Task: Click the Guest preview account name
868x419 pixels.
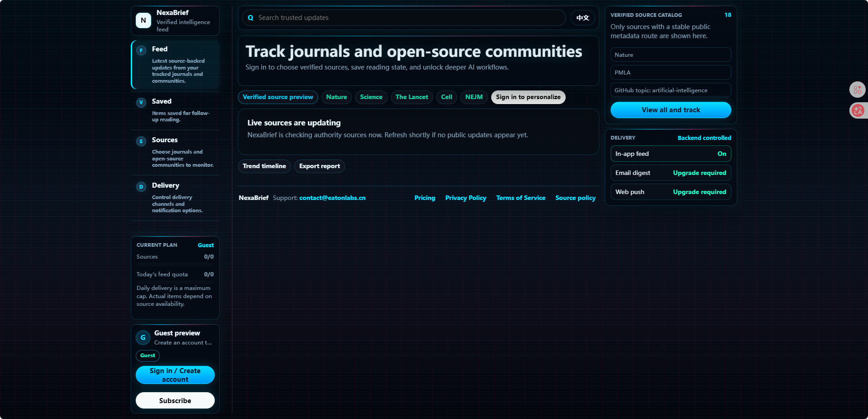Action: [177, 333]
